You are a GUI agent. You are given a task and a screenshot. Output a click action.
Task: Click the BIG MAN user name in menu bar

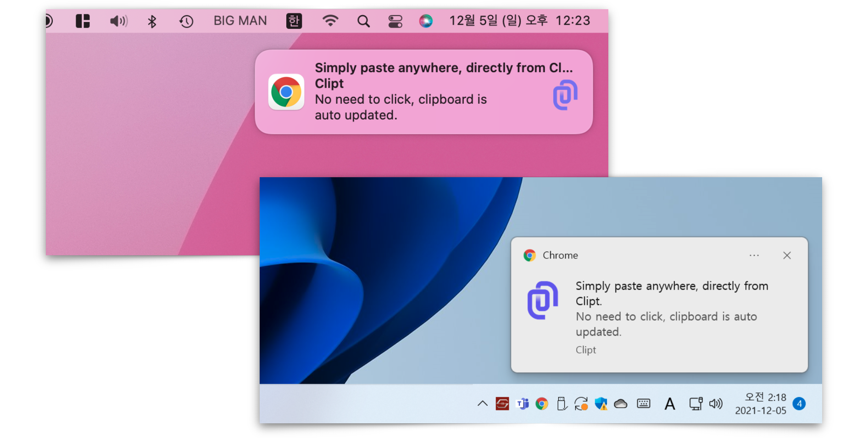240,21
